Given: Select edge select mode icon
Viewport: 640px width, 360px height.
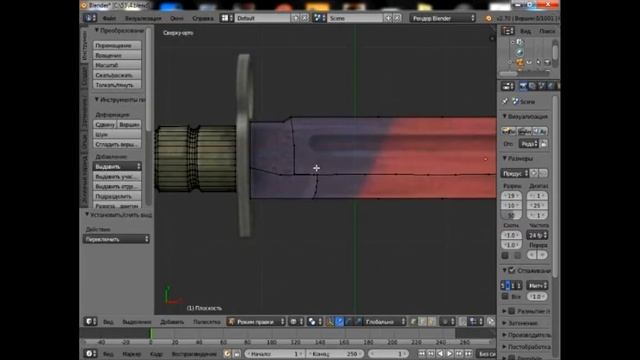Looking at the screenshot, I should pos(422,322).
